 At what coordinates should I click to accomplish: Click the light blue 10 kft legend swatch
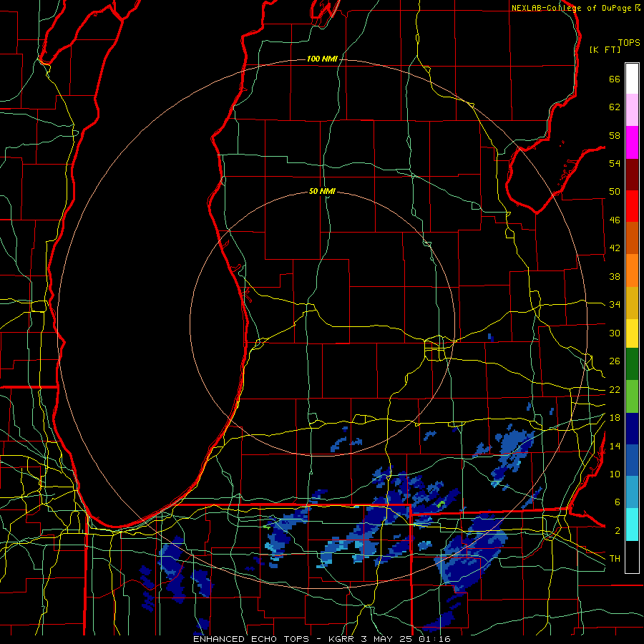[x=632, y=492]
